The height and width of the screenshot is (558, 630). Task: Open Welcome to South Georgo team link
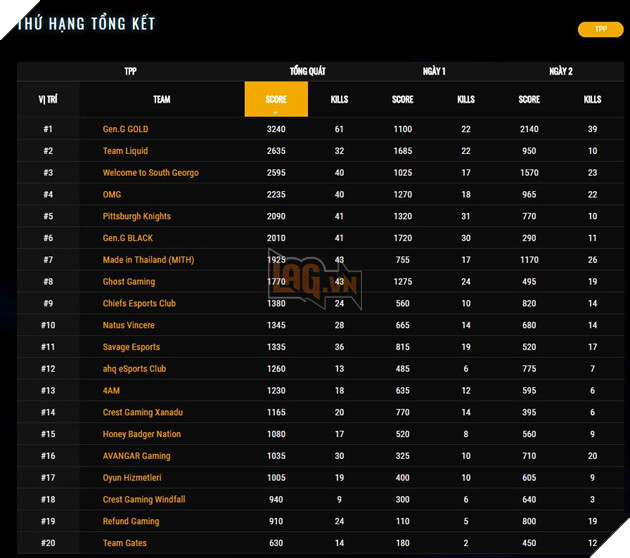151,173
